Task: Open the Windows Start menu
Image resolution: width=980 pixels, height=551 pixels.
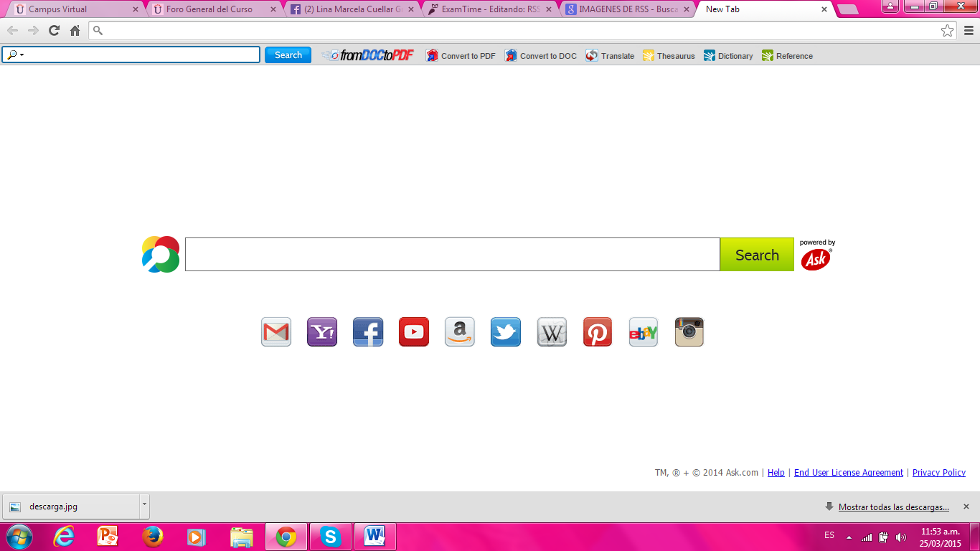Action: click(x=19, y=537)
